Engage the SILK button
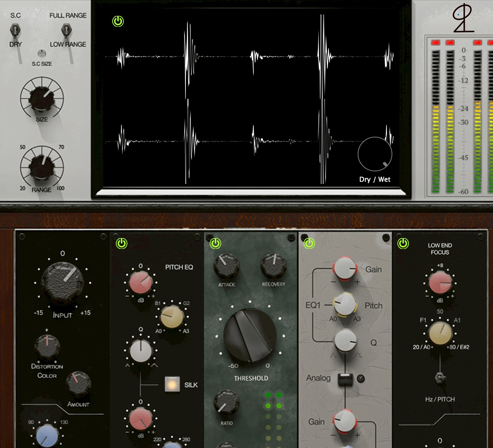 pos(173,385)
